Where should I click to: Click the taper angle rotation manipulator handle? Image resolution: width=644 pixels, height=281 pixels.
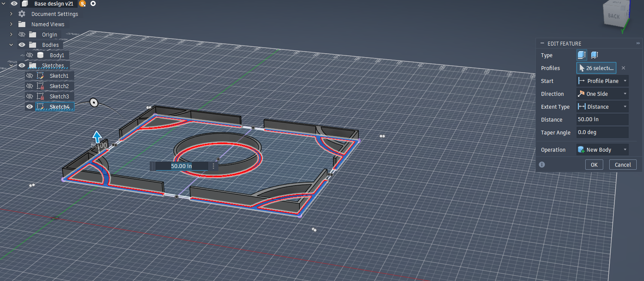94,103
